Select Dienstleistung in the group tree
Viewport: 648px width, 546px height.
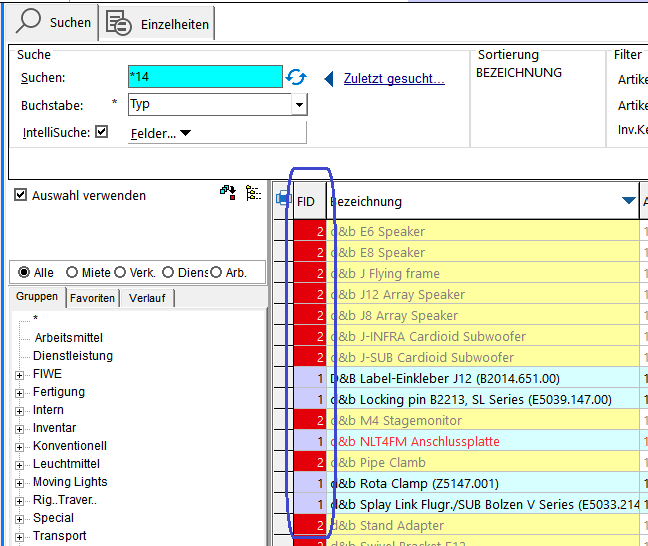tap(73, 355)
